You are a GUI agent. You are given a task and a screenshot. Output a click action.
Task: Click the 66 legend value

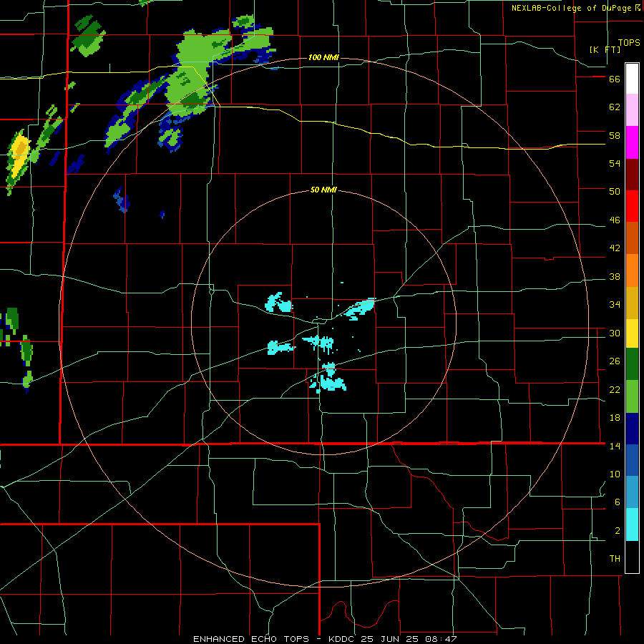point(615,79)
